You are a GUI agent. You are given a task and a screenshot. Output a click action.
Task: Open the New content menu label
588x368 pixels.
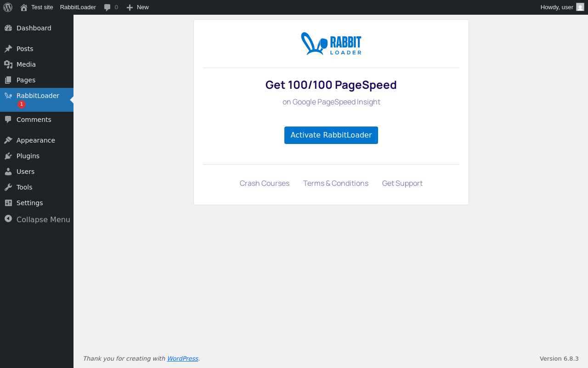click(x=143, y=7)
